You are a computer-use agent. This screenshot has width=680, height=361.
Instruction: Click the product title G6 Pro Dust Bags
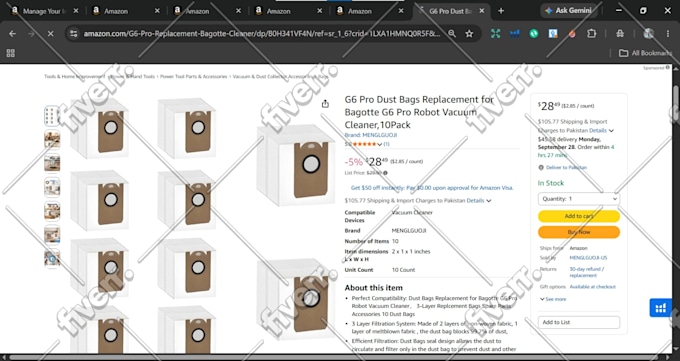(x=419, y=112)
